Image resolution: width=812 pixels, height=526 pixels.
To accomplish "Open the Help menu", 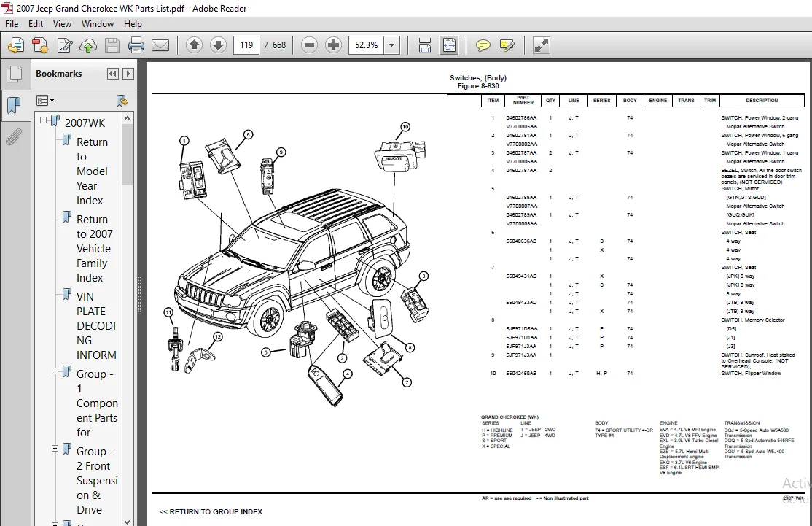I will tap(133, 24).
